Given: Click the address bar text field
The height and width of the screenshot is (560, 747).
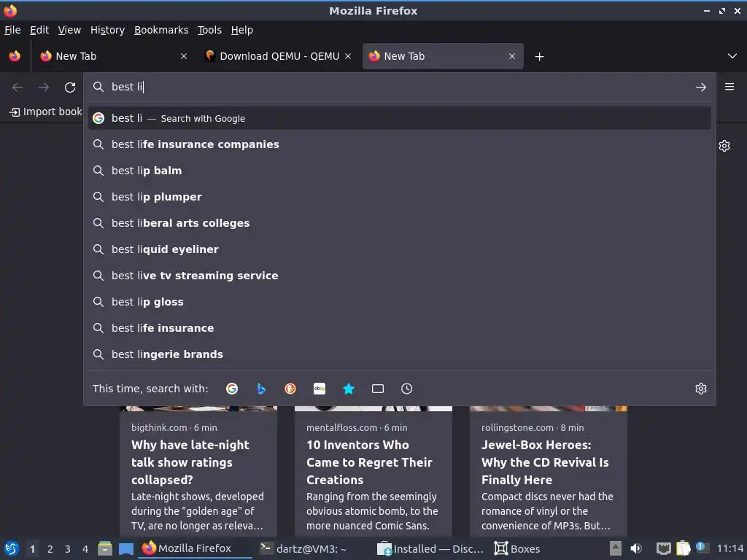Looking at the screenshot, I should click(x=399, y=87).
